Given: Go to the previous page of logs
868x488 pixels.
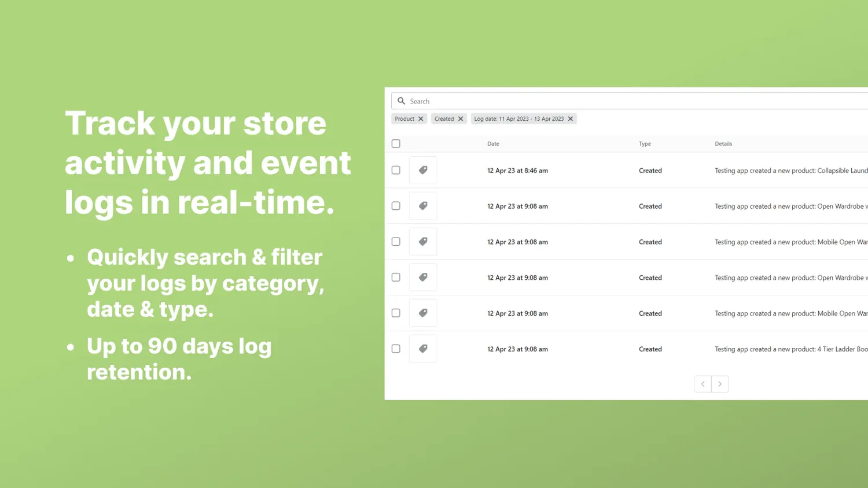Looking at the screenshot, I should [702, 383].
